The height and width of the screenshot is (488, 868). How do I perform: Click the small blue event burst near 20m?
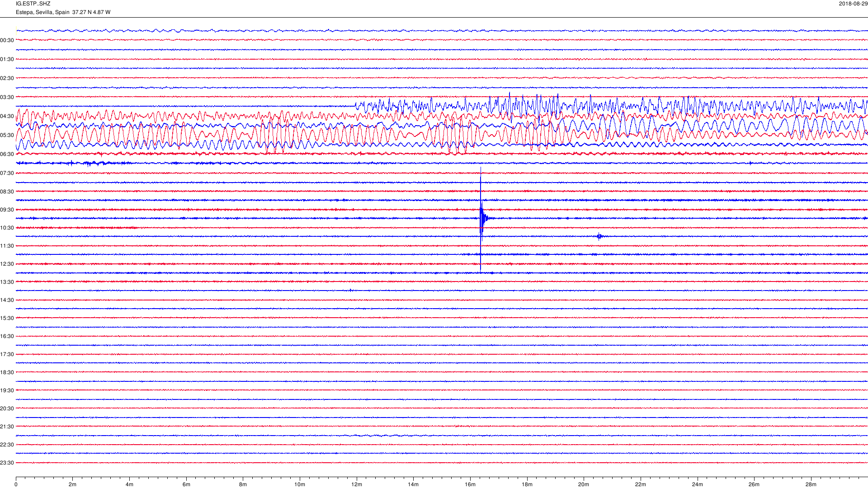pos(599,236)
